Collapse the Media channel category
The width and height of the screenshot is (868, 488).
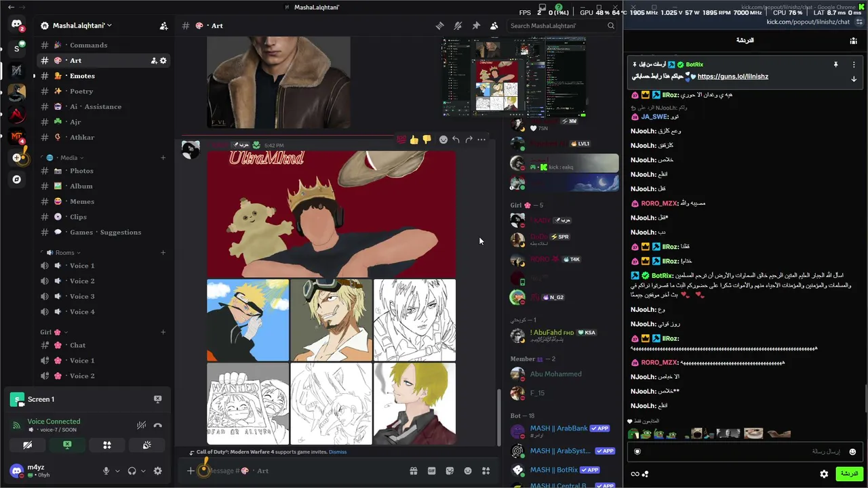pyautogui.click(x=64, y=158)
